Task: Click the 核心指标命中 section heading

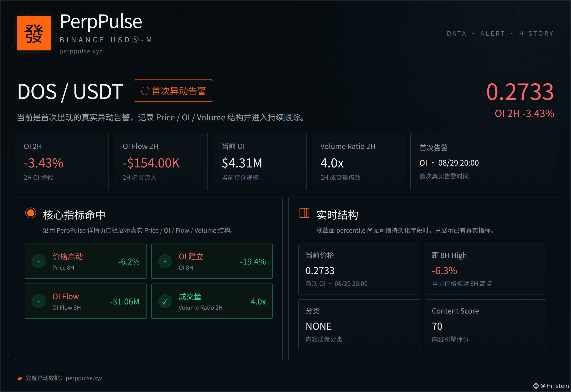Action: (74, 215)
